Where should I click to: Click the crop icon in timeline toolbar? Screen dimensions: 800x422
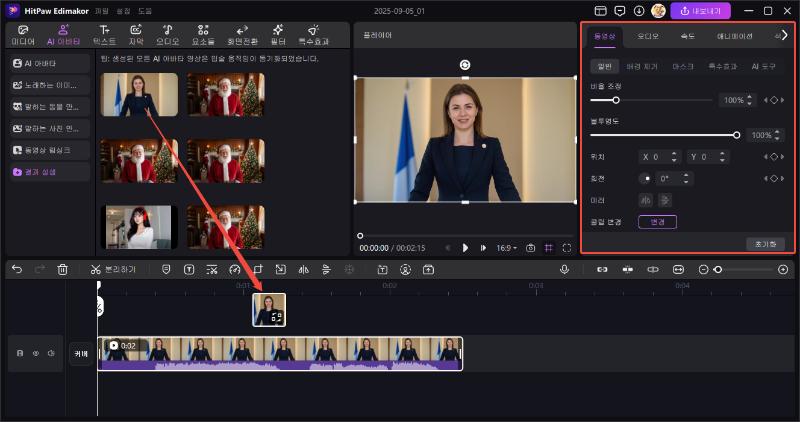(258, 269)
